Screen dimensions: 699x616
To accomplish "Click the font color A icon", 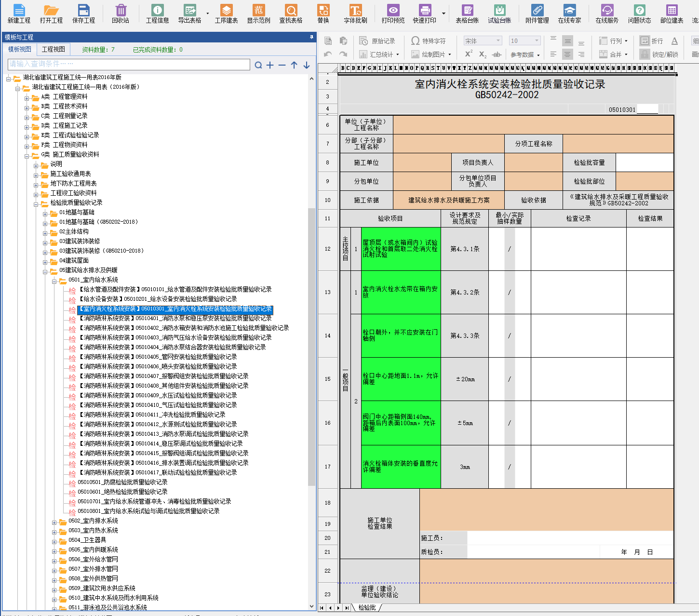I will [674, 41].
